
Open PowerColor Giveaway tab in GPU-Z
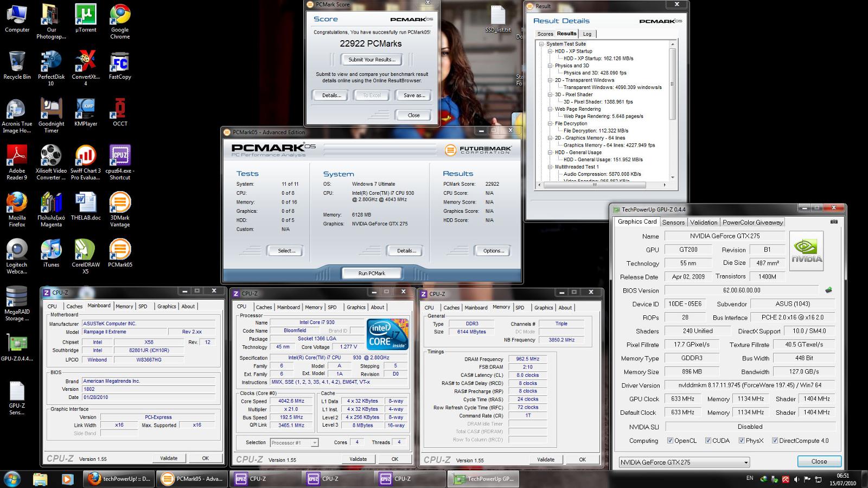(x=752, y=222)
